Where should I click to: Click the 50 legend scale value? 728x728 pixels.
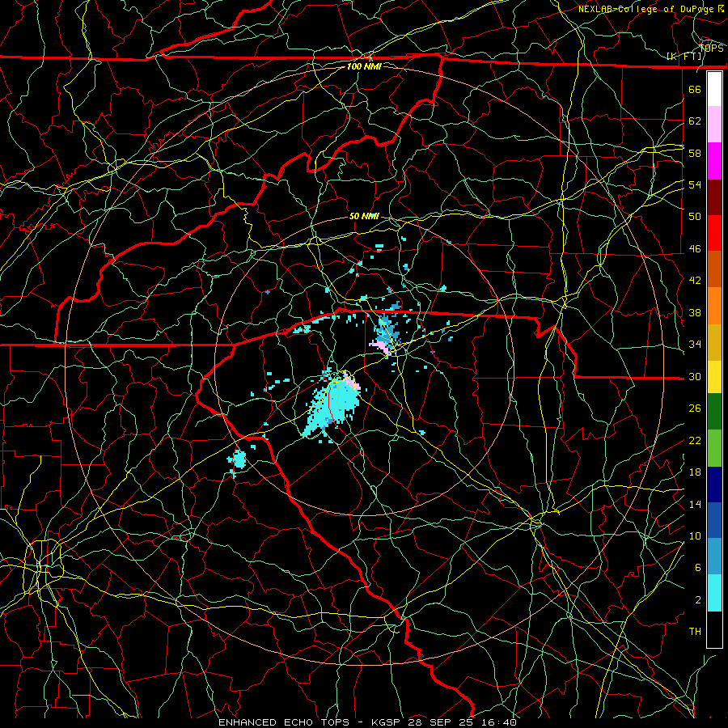click(x=695, y=217)
